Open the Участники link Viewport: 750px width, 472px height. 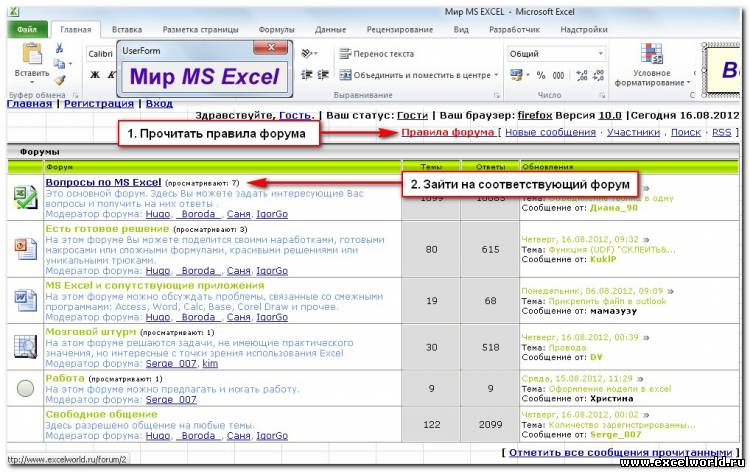[633, 132]
